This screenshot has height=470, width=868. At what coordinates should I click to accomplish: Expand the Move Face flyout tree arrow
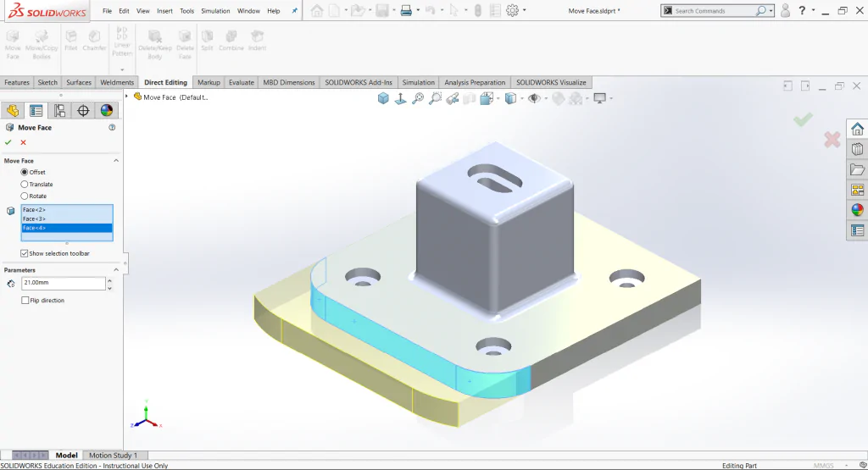(x=127, y=97)
